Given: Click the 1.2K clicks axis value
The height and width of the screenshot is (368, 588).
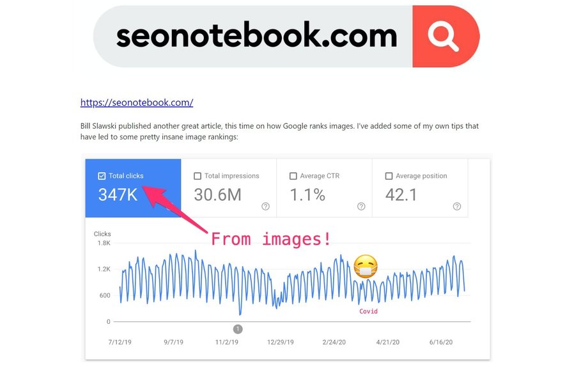Looking at the screenshot, I should (104, 269).
